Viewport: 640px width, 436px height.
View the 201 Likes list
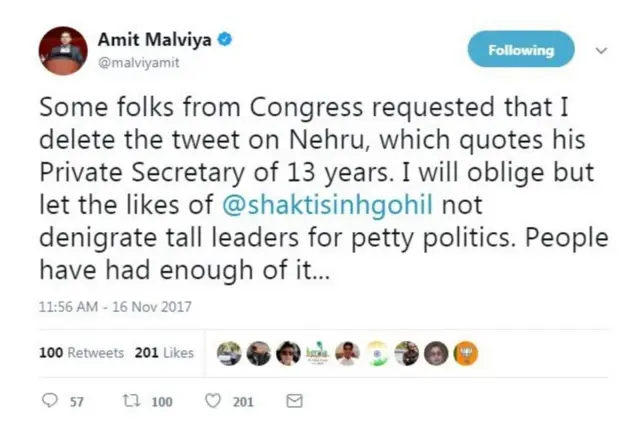(x=164, y=353)
